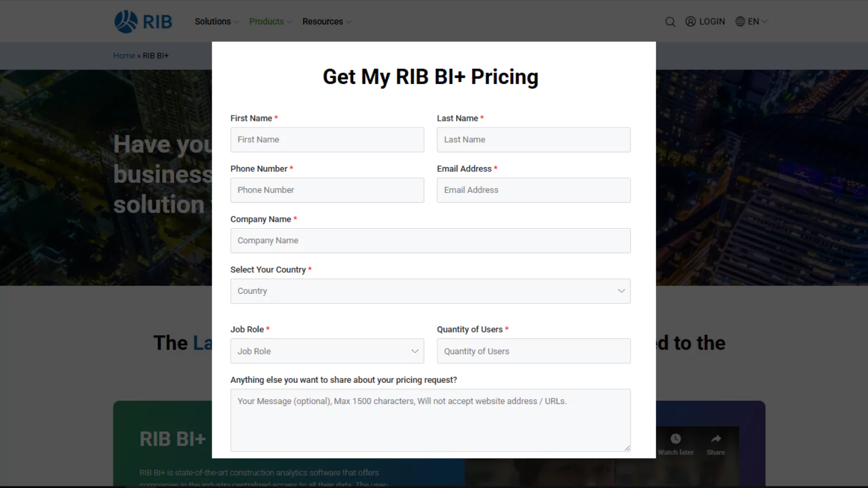Click the globe language icon

point(740,22)
